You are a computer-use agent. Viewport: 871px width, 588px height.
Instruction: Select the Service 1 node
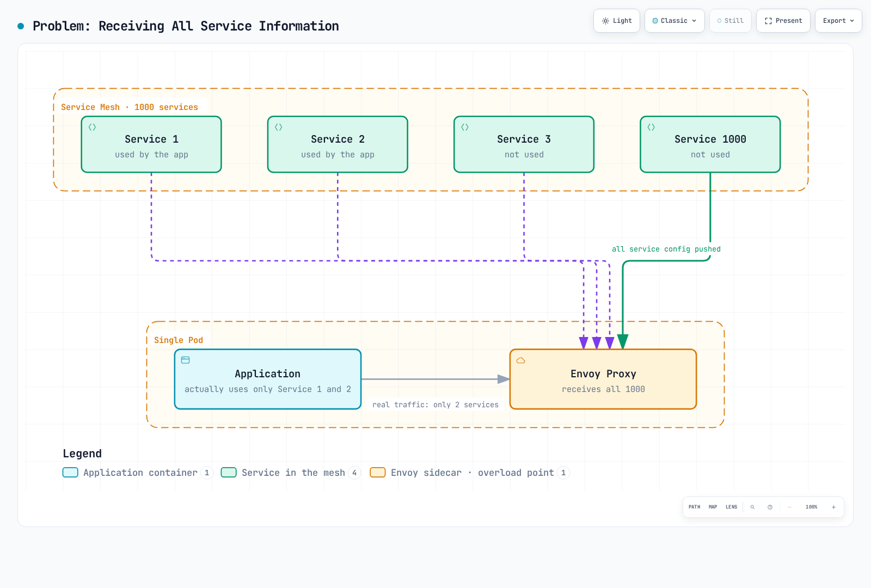[x=151, y=144]
